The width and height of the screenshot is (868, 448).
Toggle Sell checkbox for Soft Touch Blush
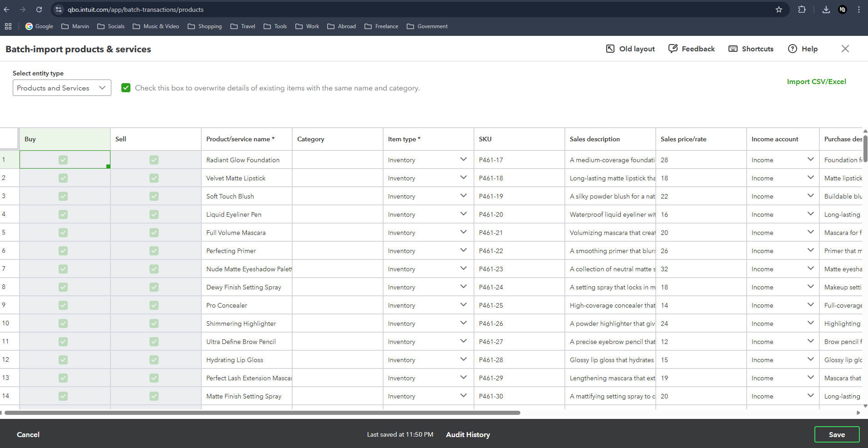pos(154,196)
